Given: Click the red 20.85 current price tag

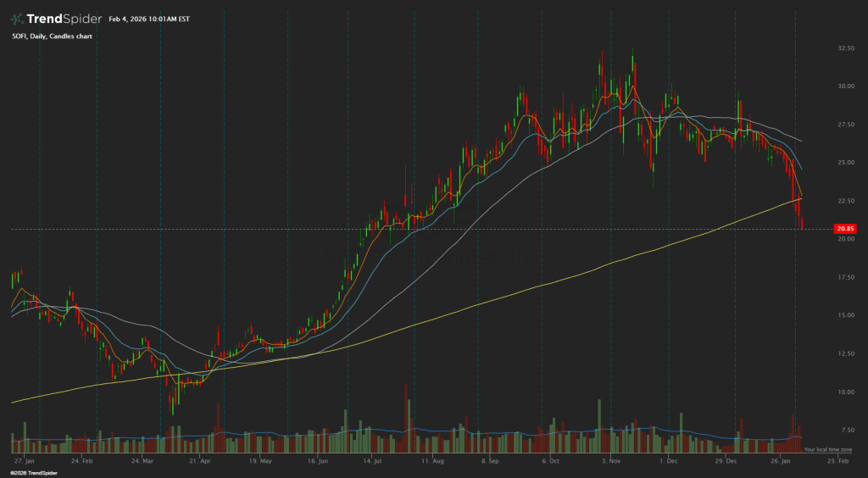Looking at the screenshot, I should 844,229.
